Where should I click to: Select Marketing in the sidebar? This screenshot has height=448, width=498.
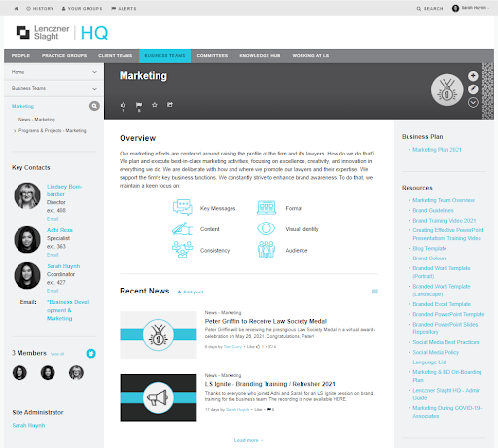(x=22, y=106)
